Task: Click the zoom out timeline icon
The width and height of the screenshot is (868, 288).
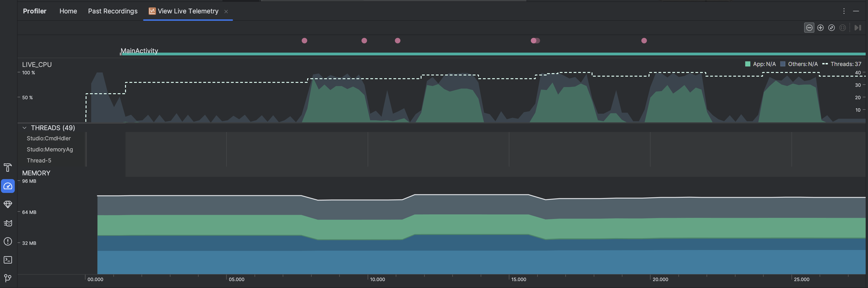Action: 809,28
